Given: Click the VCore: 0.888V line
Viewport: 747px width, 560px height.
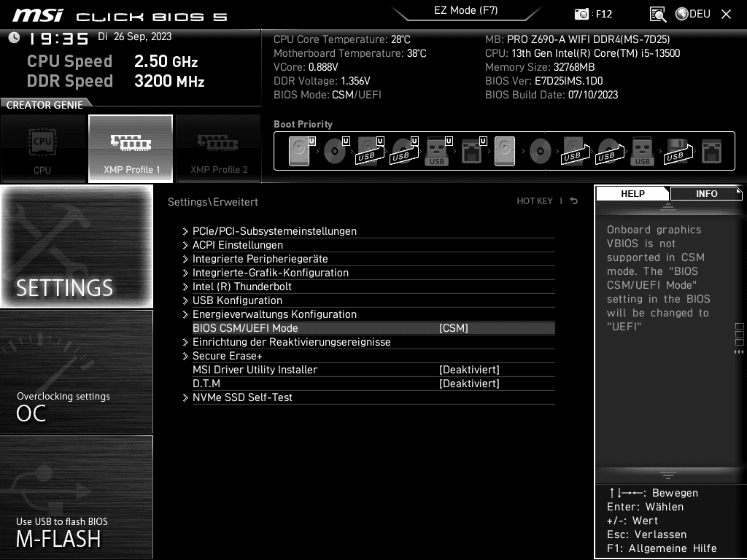Looking at the screenshot, I should coord(306,67).
